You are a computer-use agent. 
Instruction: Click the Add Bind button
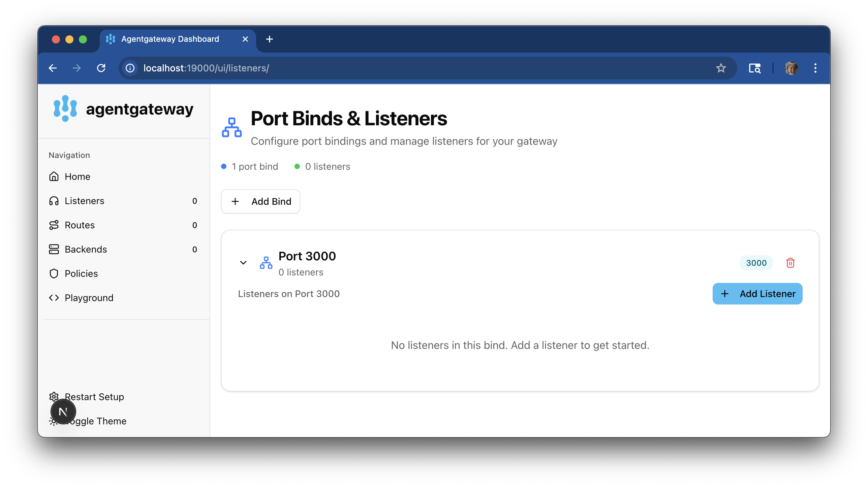tap(260, 201)
